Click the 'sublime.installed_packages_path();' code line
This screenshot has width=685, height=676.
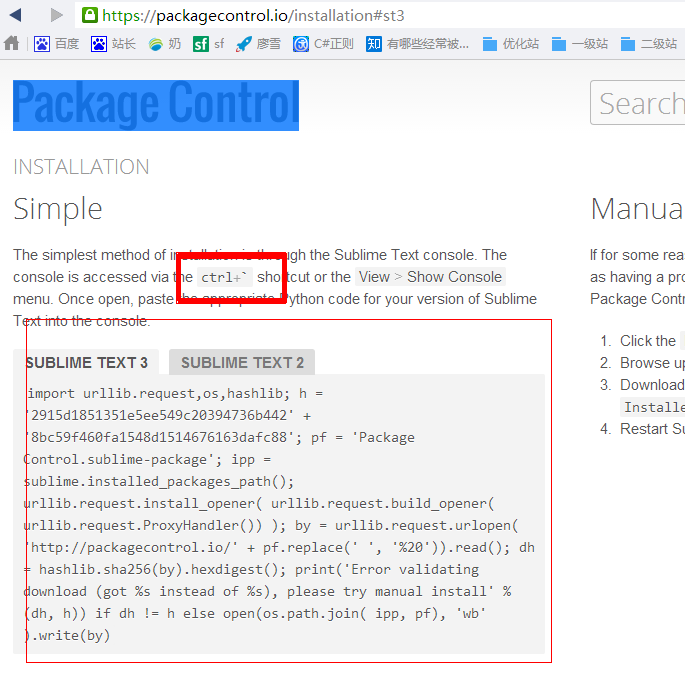click(159, 482)
